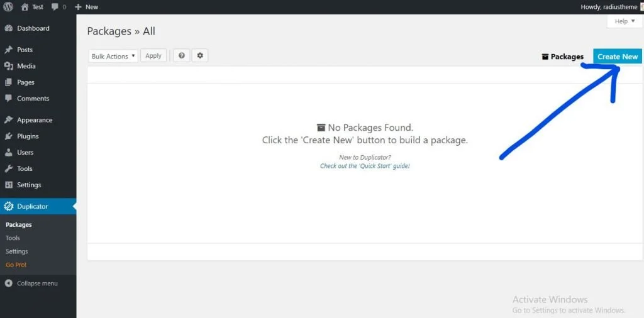Image resolution: width=644 pixels, height=318 pixels.
Task: Click the Collapse menu arrow icon
Action: (x=8, y=283)
